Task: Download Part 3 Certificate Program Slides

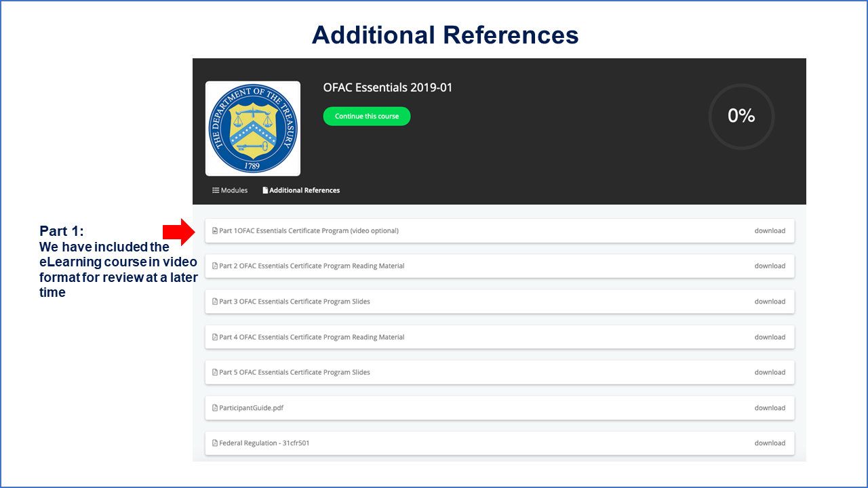Action: pos(770,302)
